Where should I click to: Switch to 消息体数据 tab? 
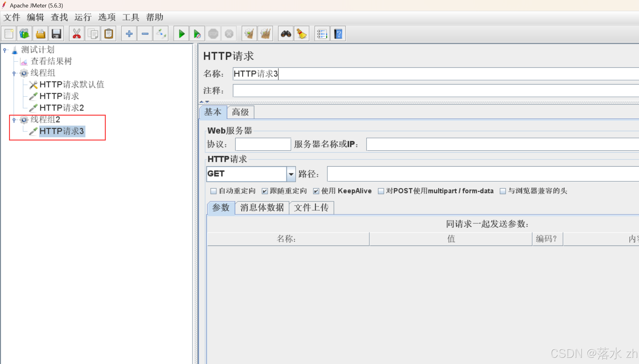click(262, 208)
